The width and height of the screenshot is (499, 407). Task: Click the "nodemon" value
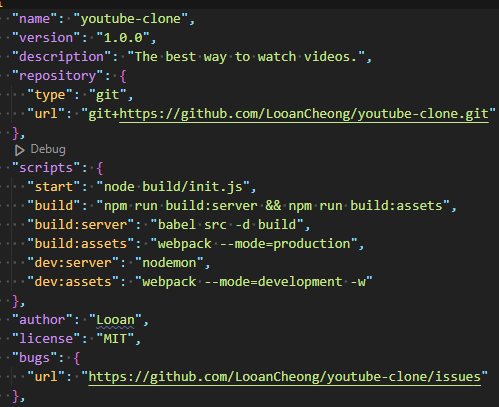click(169, 263)
